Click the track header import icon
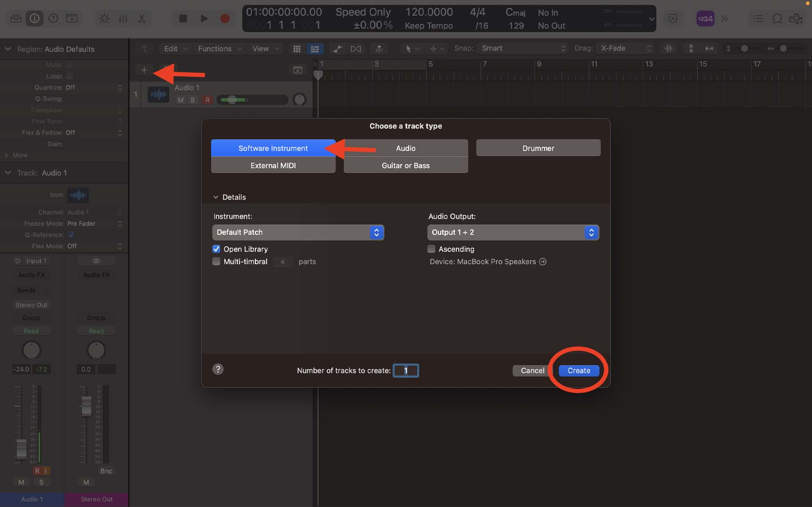Viewport: 812px width, 507px height. 298,70
